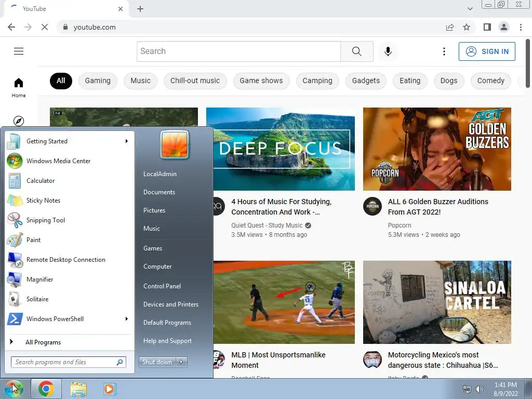Open Remote Desktop Connection
532x399 pixels.
[70, 260]
